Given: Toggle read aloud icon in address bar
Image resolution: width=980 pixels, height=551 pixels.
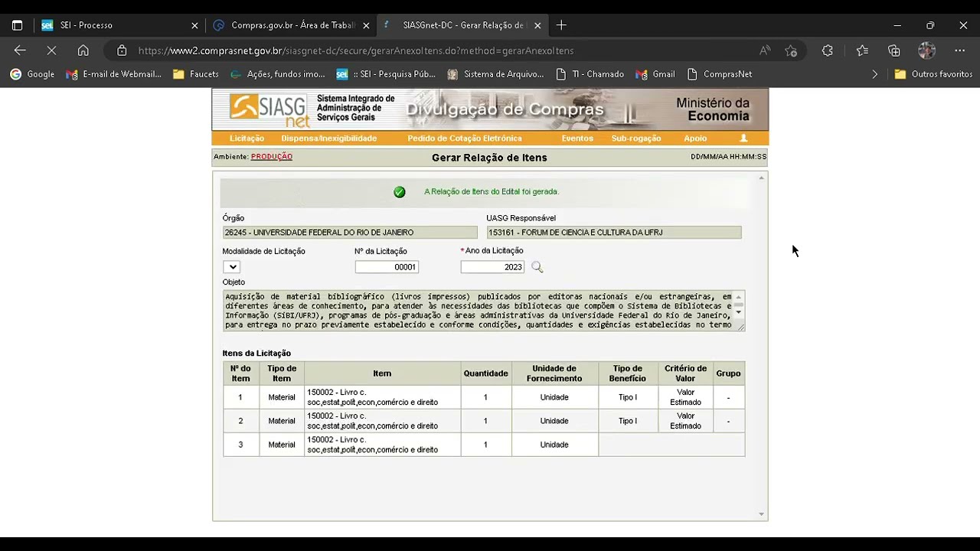Looking at the screenshot, I should click(x=765, y=51).
